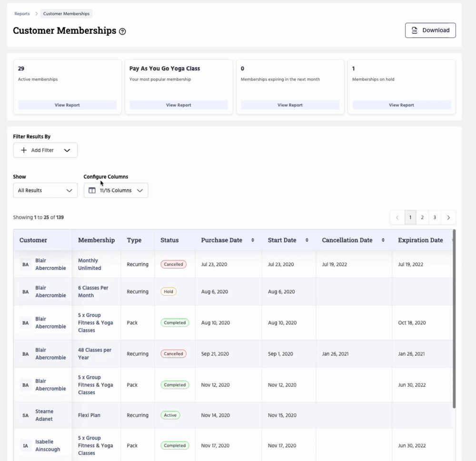The image size is (476, 461).
Task: Sort by Purchase Date using sort arrows
Action: [x=253, y=240]
